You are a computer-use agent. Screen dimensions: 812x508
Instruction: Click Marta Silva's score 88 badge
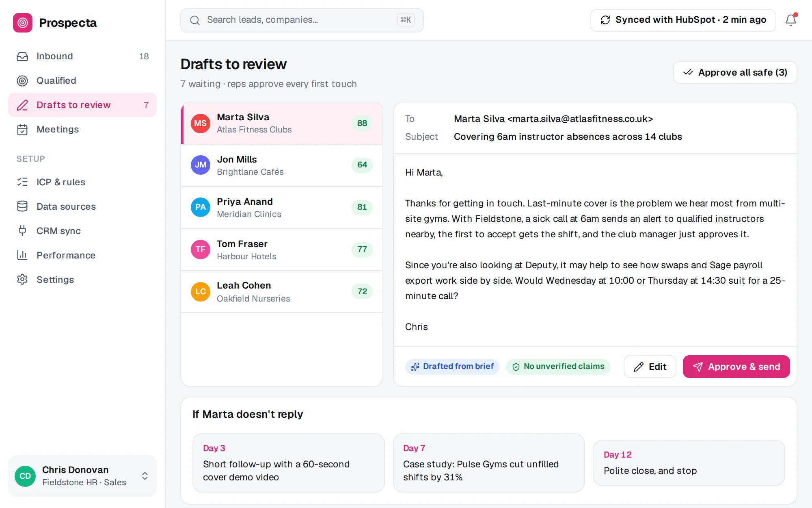(x=362, y=123)
